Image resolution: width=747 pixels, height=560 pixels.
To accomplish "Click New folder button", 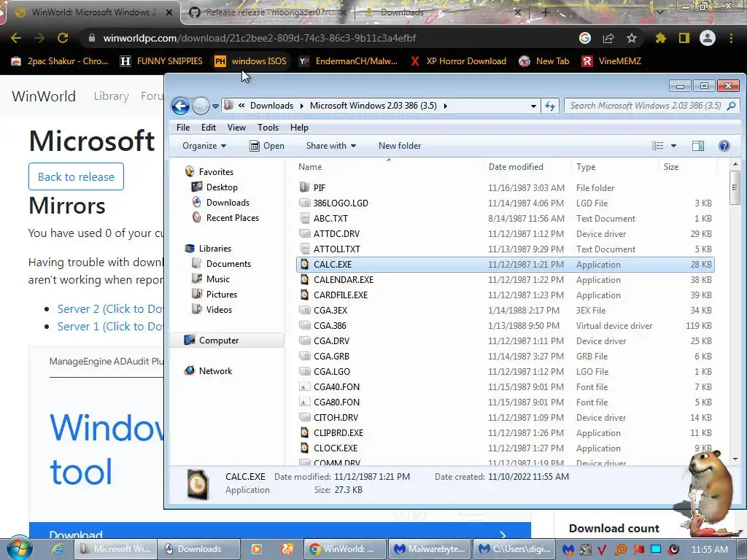I will [x=400, y=146].
